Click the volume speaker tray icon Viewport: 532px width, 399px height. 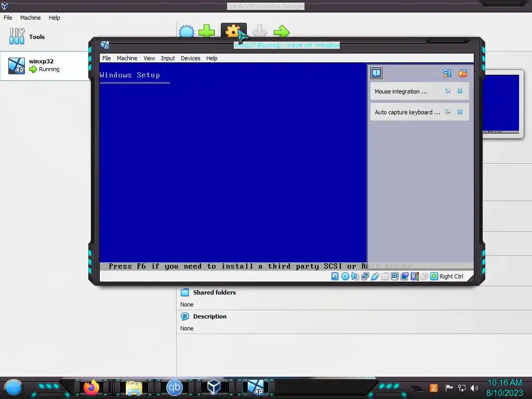tap(474, 388)
